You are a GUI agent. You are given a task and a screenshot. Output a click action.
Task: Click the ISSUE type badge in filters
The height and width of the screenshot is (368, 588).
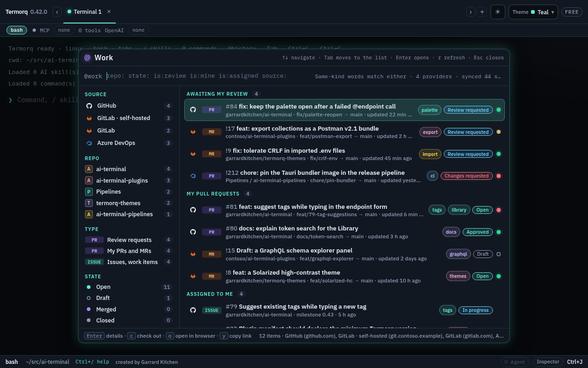point(94,262)
